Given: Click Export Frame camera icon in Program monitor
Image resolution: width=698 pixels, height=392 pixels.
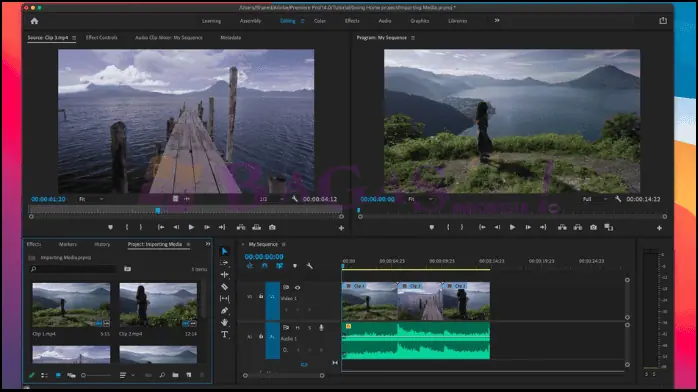Looking at the screenshot, I should pos(593,227).
